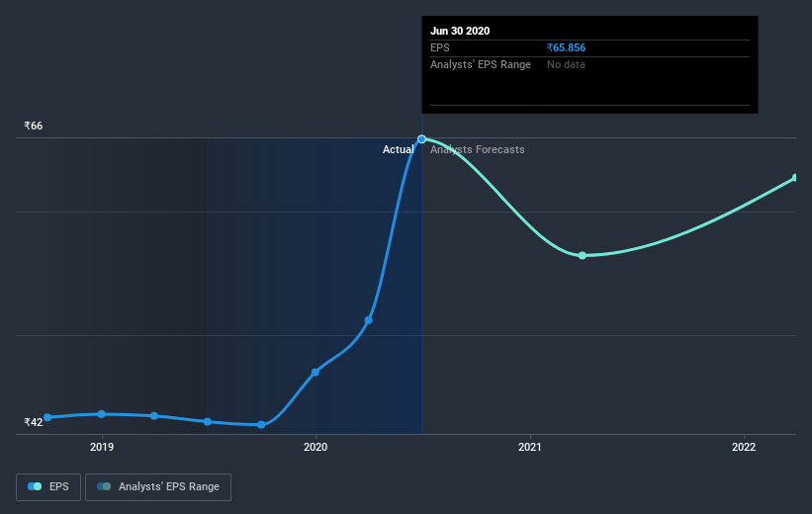812x514 pixels.
Task: Click the 2019 x-axis label
Action: click(x=102, y=447)
